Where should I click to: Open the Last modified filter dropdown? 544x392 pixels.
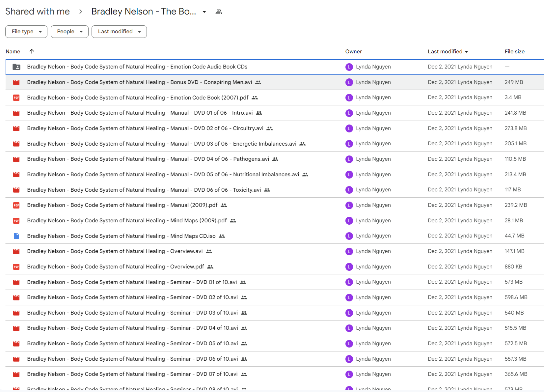pyautogui.click(x=119, y=32)
